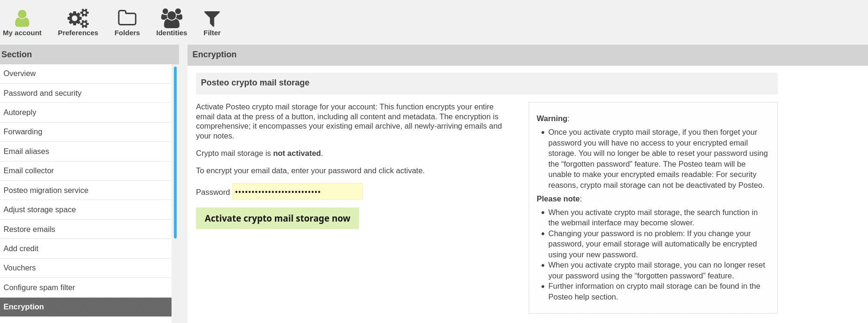Image resolution: width=868 pixels, height=323 pixels.
Task: Open the Forwarding settings
Action: [x=23, y=132]
